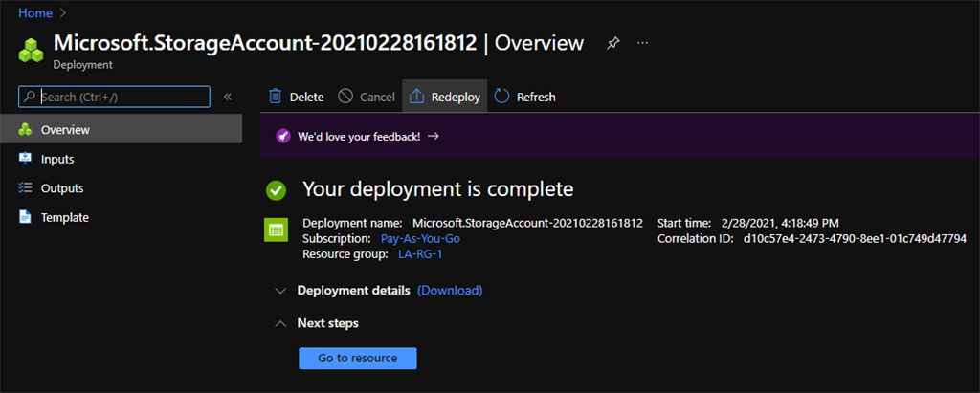Collapse the Next steps section

tap(279, 323)
